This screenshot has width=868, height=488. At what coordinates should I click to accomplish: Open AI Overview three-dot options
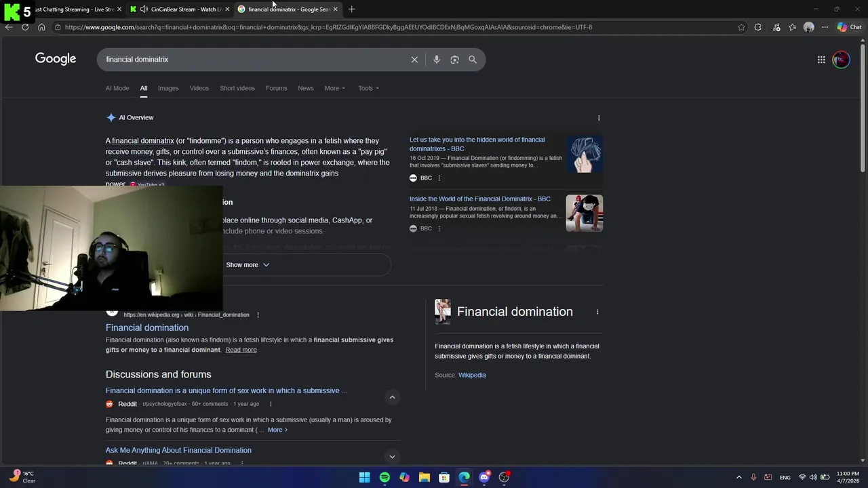599,118
